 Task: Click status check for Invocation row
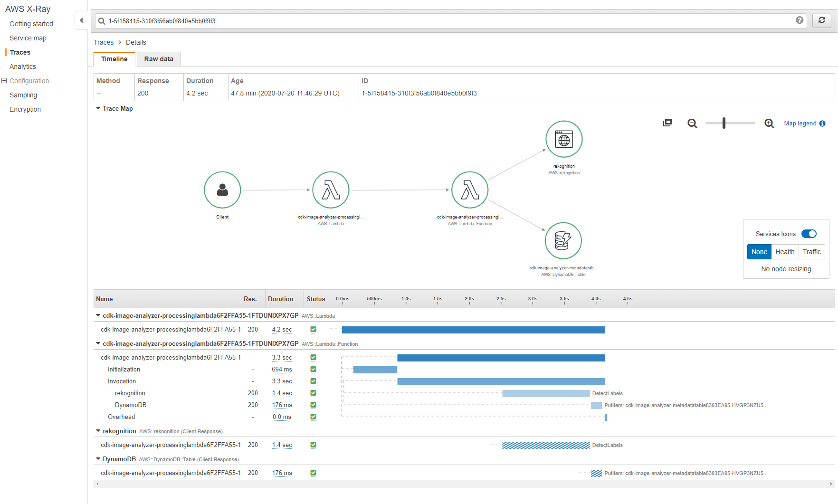pyautogui.click(x=313, y=381)
